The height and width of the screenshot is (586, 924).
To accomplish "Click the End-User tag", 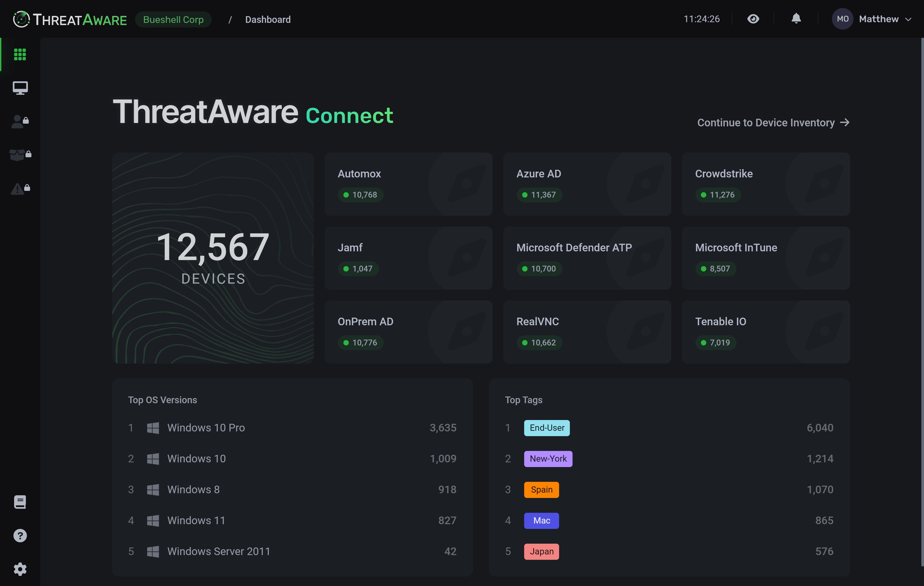I will [x=547, y=428].
